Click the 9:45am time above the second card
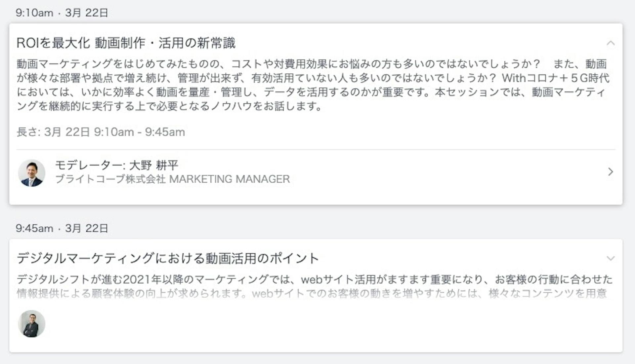Image resolution: width=635 pixels, height=364 pixels. pyautogui.click(x=34, y=228)
